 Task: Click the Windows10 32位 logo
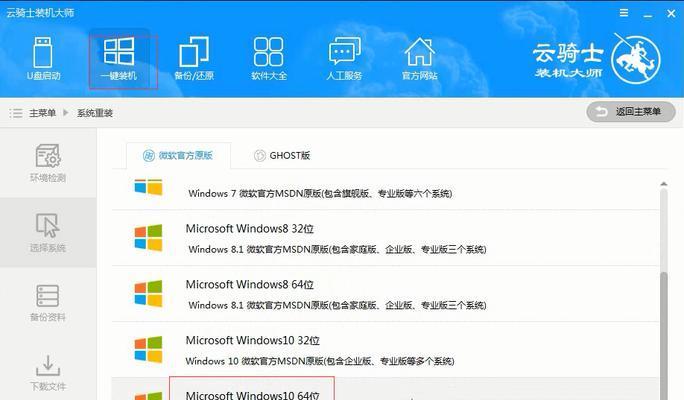coord(148,349)
